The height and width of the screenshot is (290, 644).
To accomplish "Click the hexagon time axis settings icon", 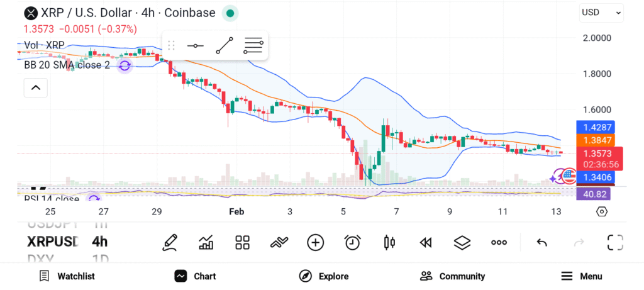I will [x=601, y=211].
